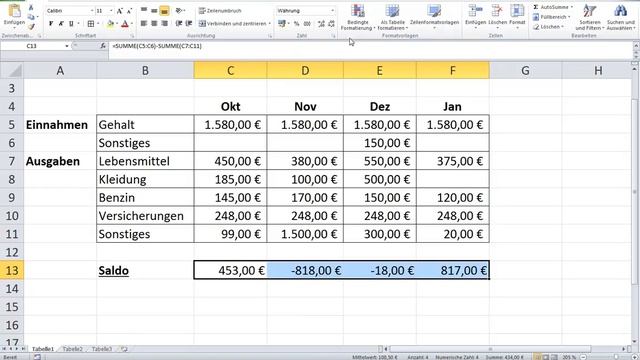Screen dimensions: 640x360
Task: Center text horizontally in the cell
Action: click(154, 24)
